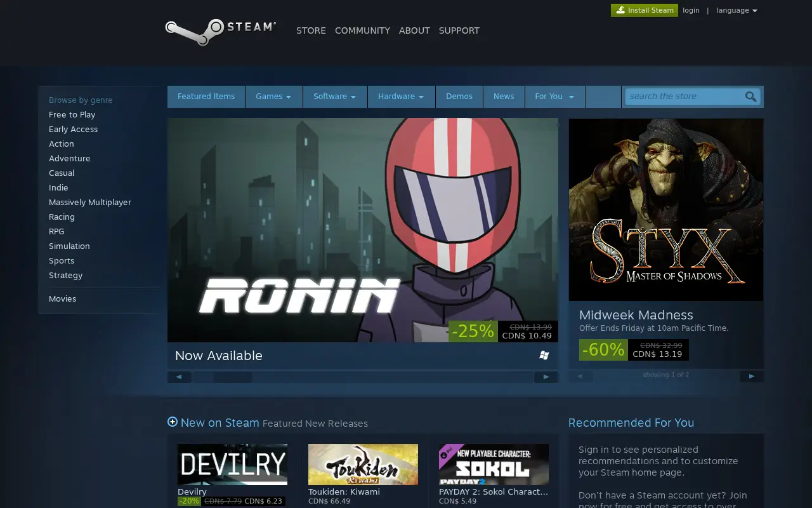The height and width of the screenshot is (508, 812).
Task: Click the search magnifier icon
Action: pos(750,97)
